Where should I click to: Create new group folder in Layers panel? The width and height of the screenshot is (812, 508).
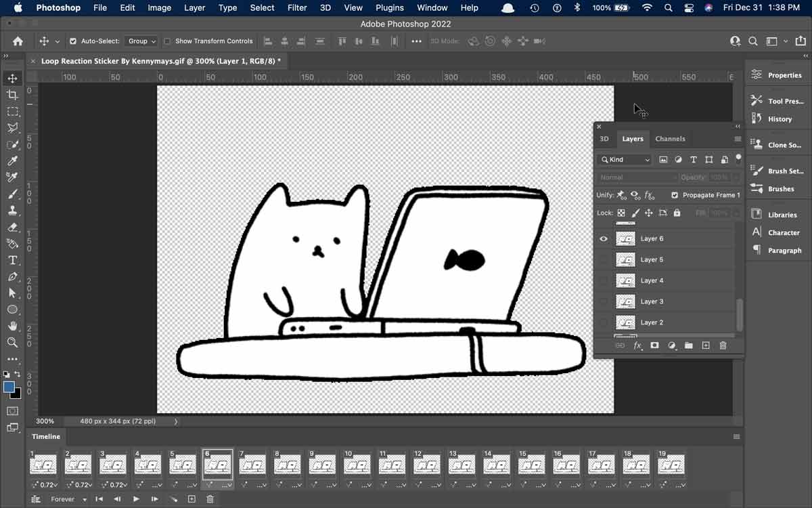pyautogui.click(x=689, y=345)
